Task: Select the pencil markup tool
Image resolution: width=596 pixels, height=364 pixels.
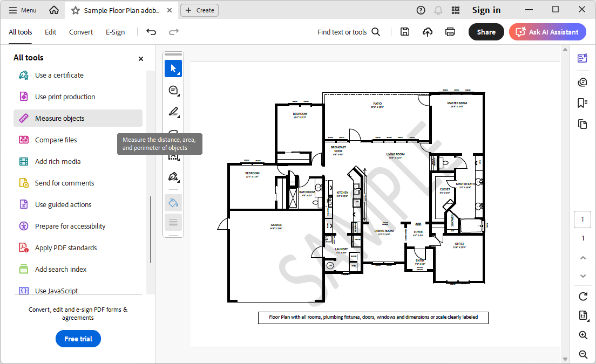Action: 173,112
